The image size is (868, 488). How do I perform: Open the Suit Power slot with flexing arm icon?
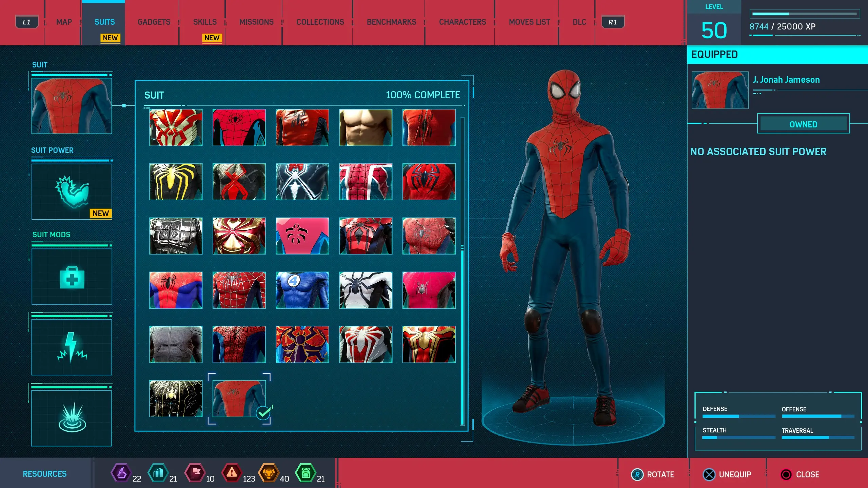coord(72,192)
